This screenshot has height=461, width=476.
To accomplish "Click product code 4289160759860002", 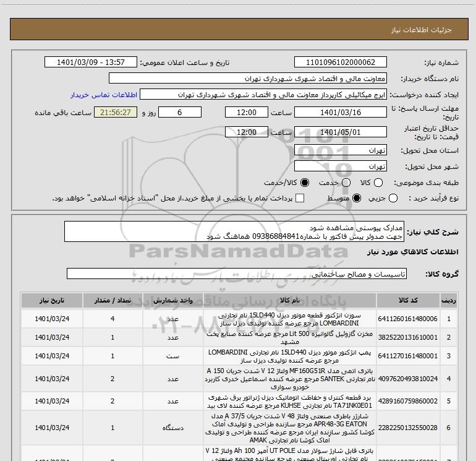I will click(408, 401).
